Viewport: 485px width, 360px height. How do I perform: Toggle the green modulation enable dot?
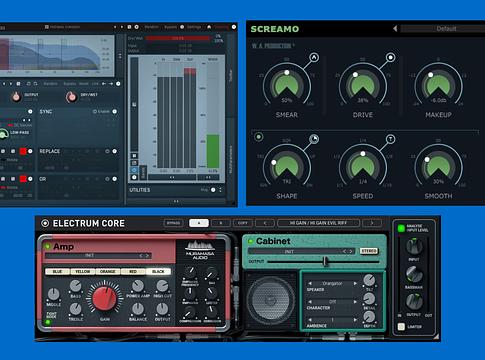point(258,137)
